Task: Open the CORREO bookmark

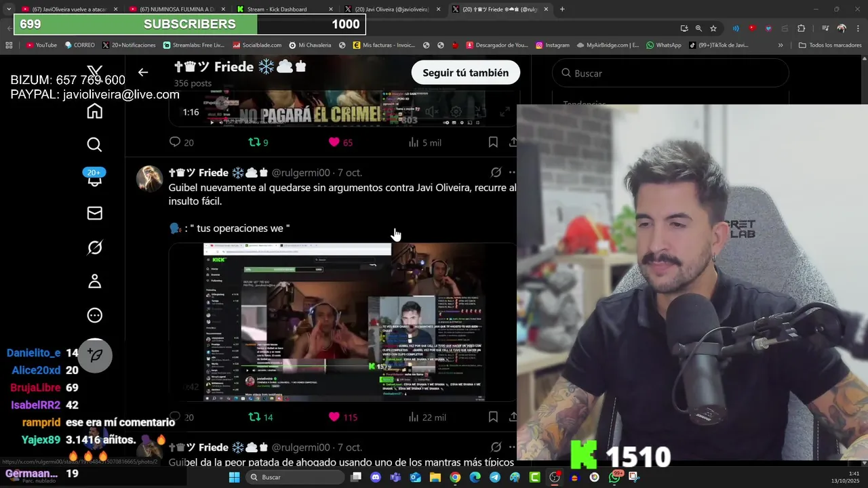Action: (80, 45)
